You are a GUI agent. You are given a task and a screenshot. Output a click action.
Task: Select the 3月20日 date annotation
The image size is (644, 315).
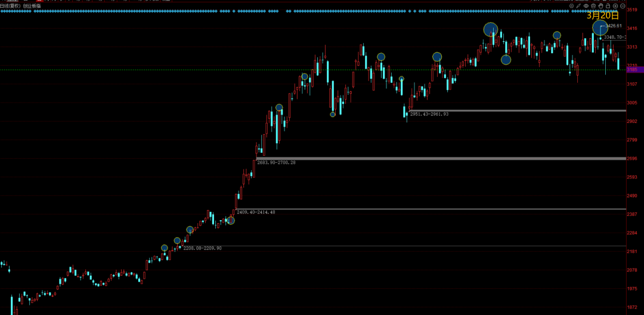[602, 16]
